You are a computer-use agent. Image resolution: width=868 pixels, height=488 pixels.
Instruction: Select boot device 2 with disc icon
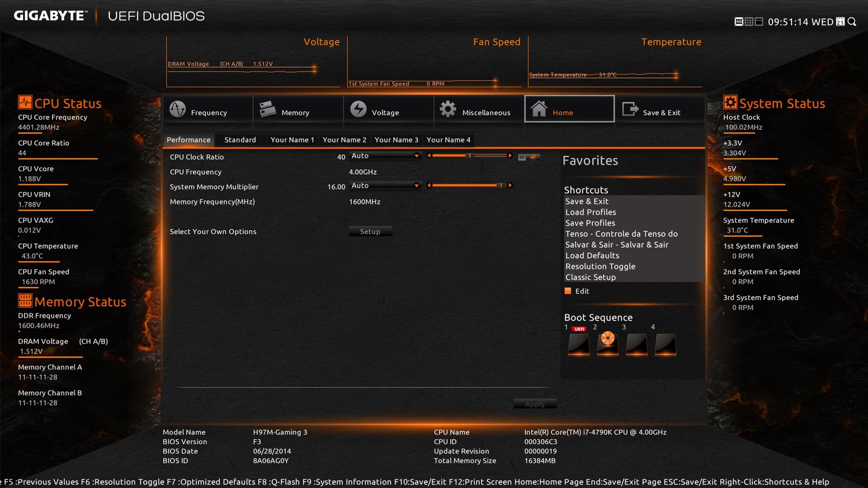click(x=608, y=344)
